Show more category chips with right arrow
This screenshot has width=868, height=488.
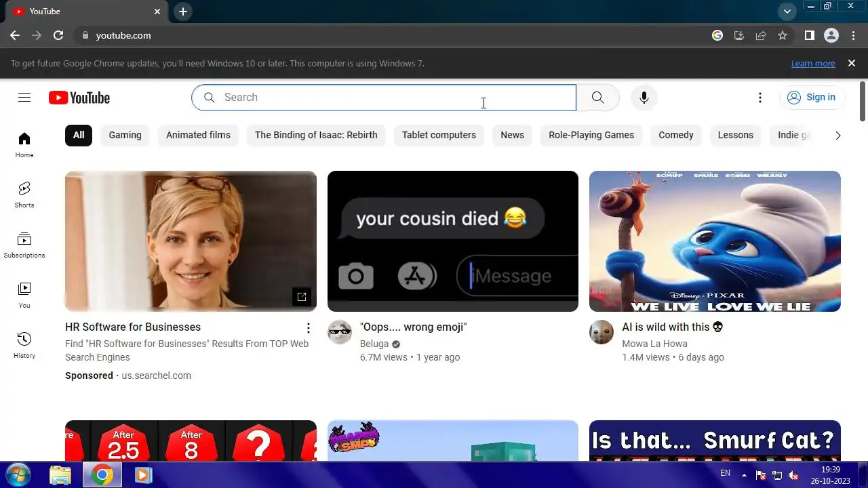pyautogui.click(x=837, y=136)
